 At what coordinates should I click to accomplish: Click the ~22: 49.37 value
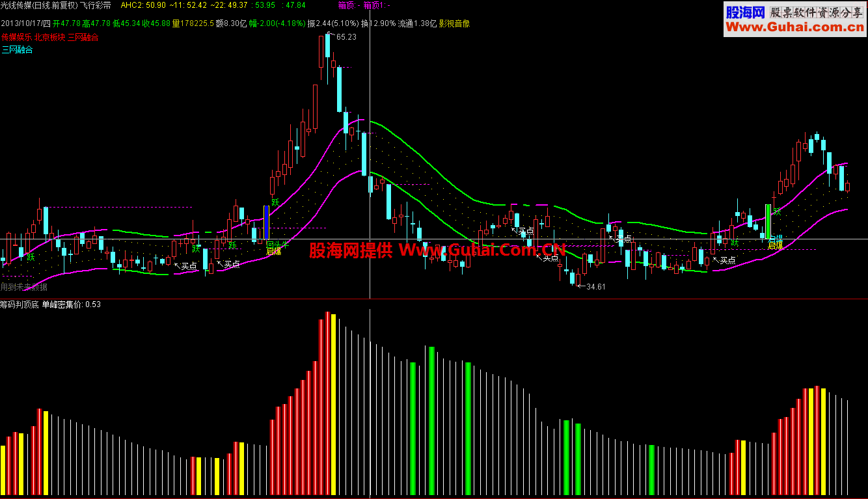click(228, 5)
